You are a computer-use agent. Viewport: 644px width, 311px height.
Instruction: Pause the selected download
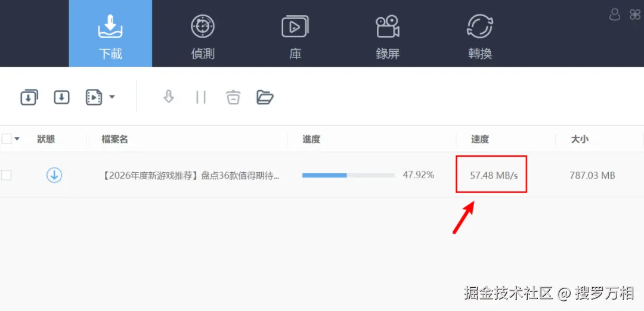[x=201, y=97]
